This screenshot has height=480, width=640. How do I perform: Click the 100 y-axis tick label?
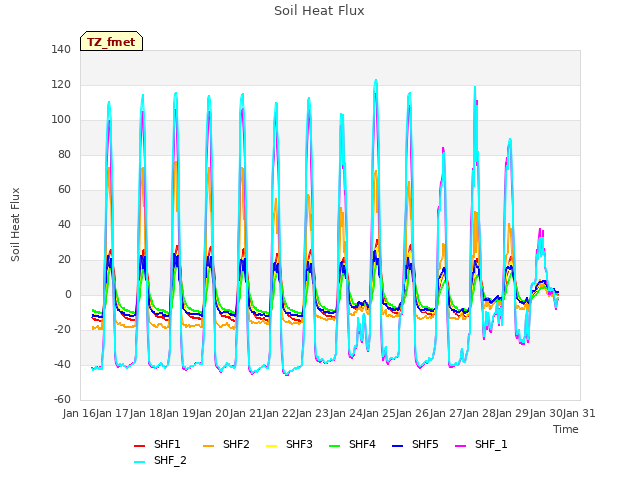click(61, 120)
